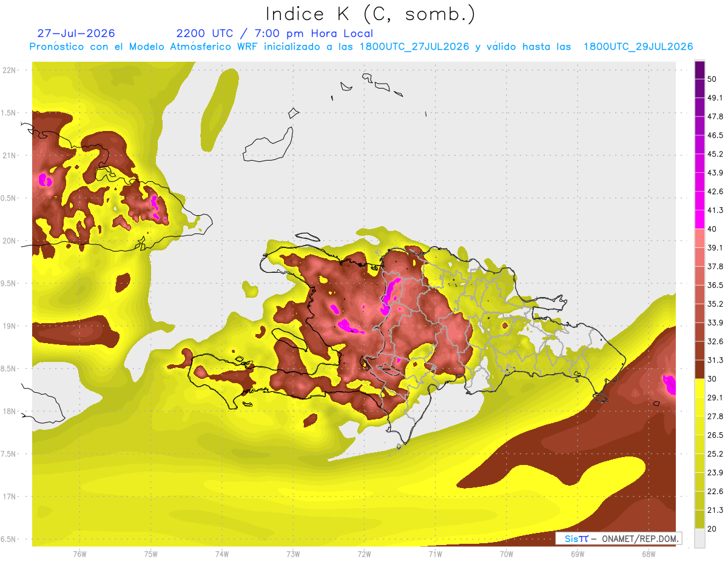The height and width of the screenshot is (562, 728).
Task: Click the 72W longitude axis label
Action: [x=364, y=554]
